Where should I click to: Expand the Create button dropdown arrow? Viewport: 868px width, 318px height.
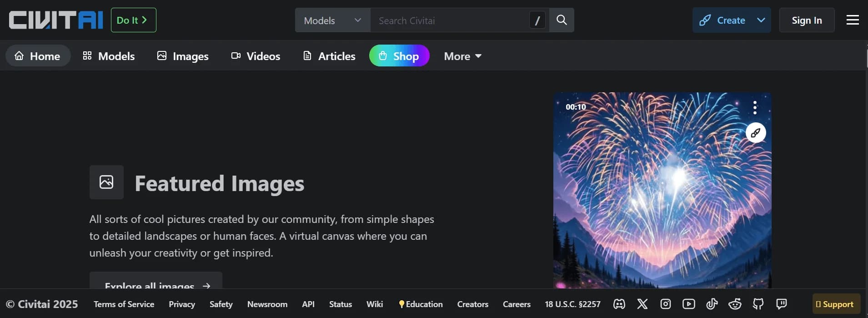point(761,20)
